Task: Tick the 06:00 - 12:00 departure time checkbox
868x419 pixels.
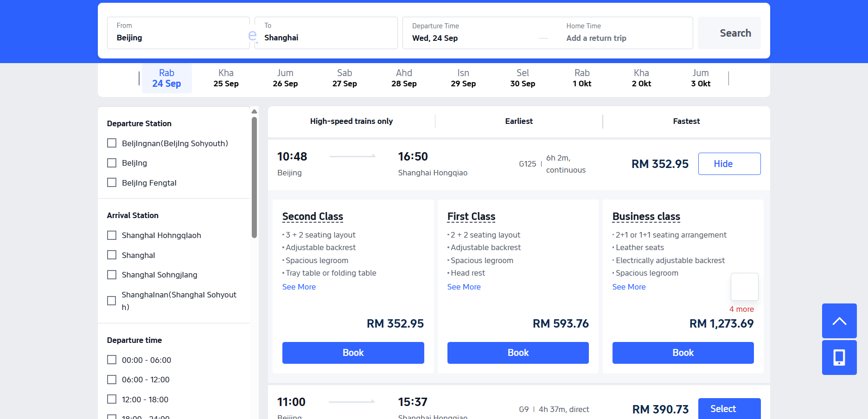Action: pos(112,380)
